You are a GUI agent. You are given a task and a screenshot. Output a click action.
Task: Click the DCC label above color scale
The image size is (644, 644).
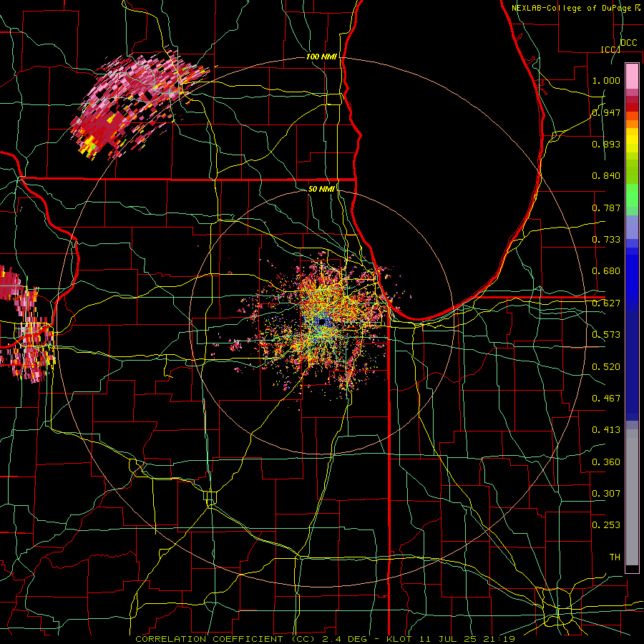pos(628,43)
